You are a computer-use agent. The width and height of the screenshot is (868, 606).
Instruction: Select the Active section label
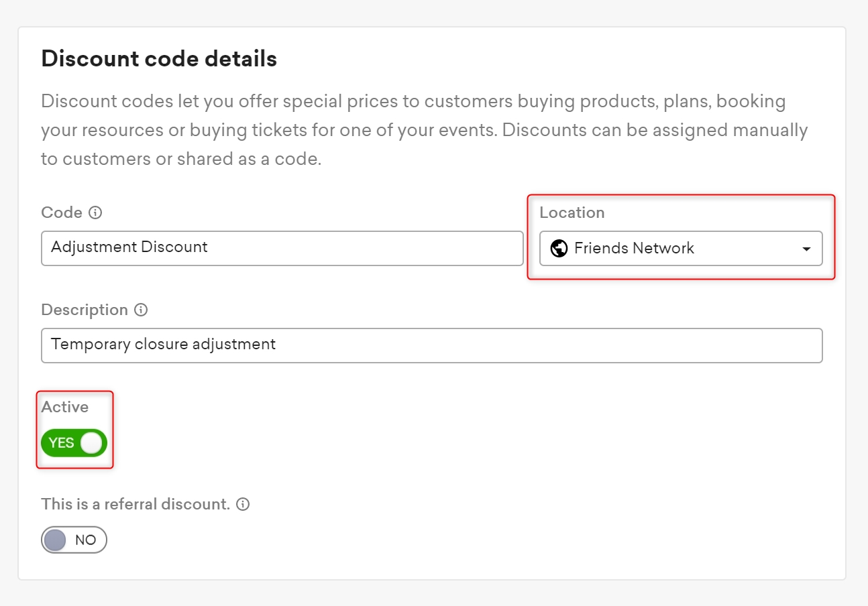[x=64, y=406]
